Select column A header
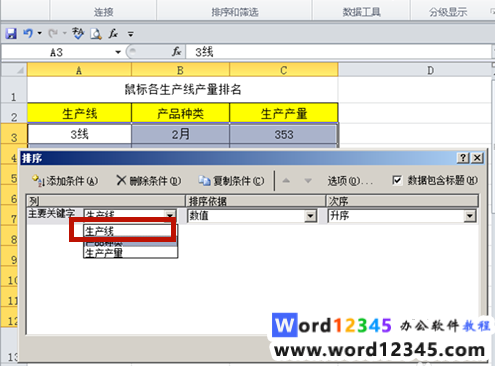Viewport: 495px width, 366px height. coord(79,70)
